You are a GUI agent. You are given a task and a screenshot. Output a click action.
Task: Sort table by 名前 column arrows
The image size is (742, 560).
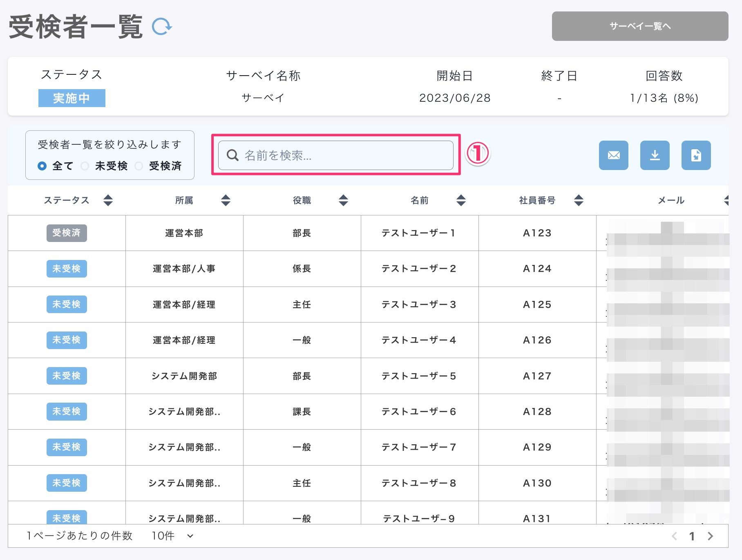pos(461,200)
